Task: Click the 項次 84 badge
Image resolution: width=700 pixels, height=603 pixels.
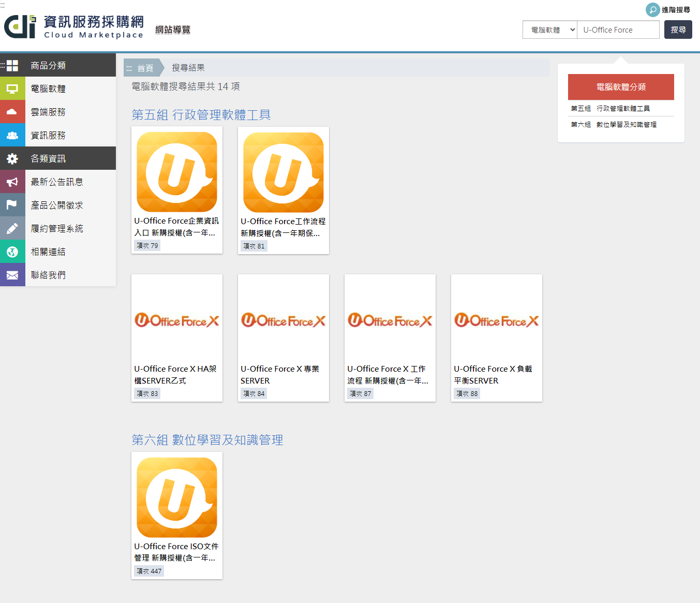Action: pyautogui.click(x=254, y=393)
